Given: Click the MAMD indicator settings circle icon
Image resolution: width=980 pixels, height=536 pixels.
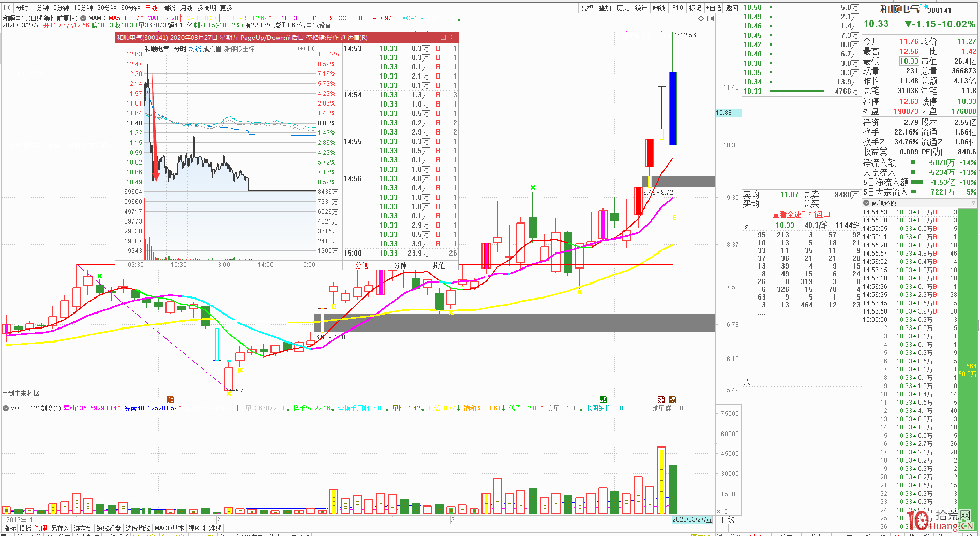Looking at the screenshot, I should [83, 18].
